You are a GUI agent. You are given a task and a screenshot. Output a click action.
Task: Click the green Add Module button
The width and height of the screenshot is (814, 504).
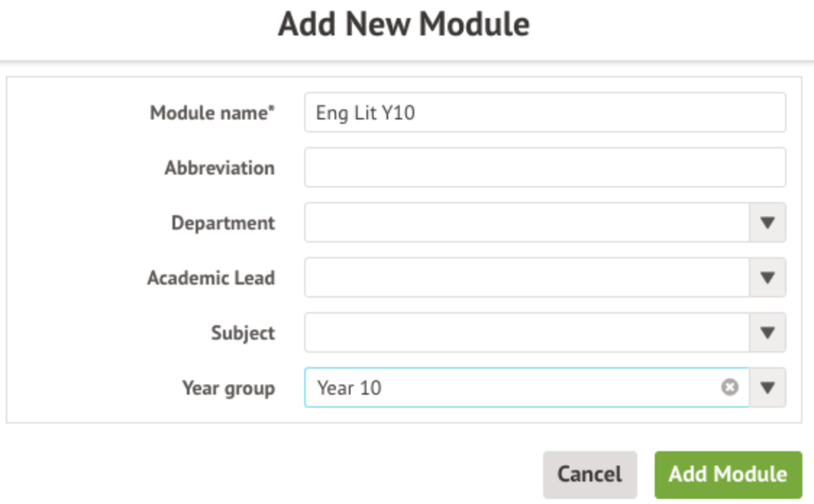coord(728,475)
